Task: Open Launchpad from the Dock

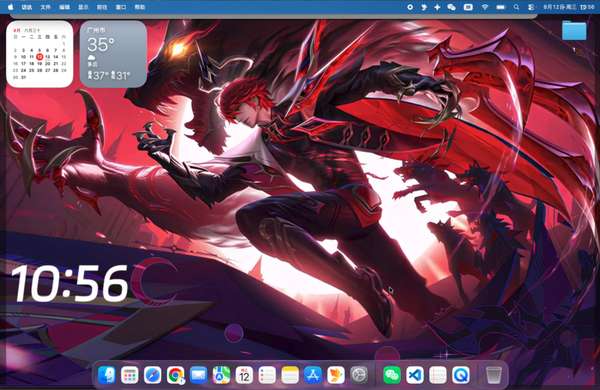Action: [x=130, y=375]
